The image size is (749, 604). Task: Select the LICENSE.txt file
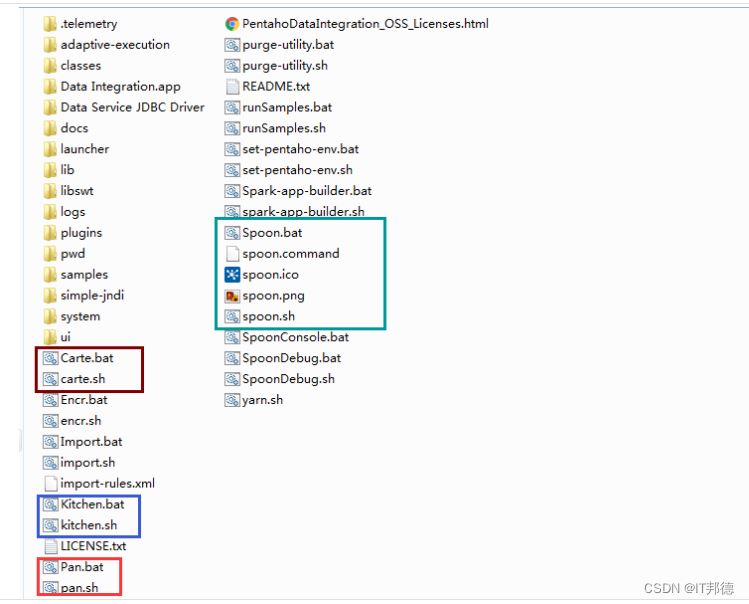click(x=93, y=547)
